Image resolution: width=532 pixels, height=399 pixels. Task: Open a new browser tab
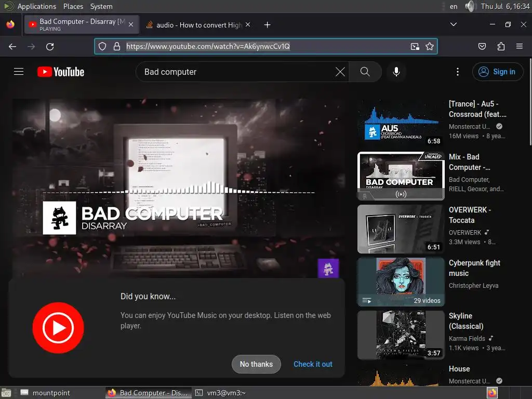tap(268, 25)
